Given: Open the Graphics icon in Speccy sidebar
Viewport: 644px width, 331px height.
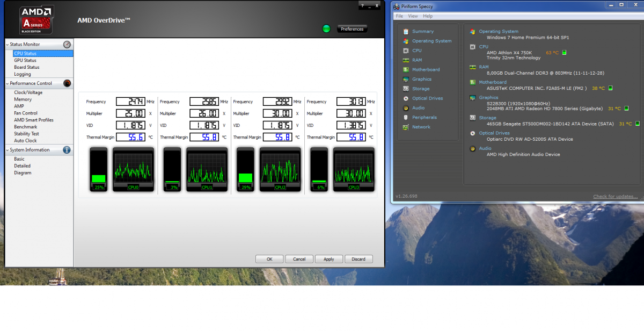Looking at the screenshot, I should tap(406, 80).
